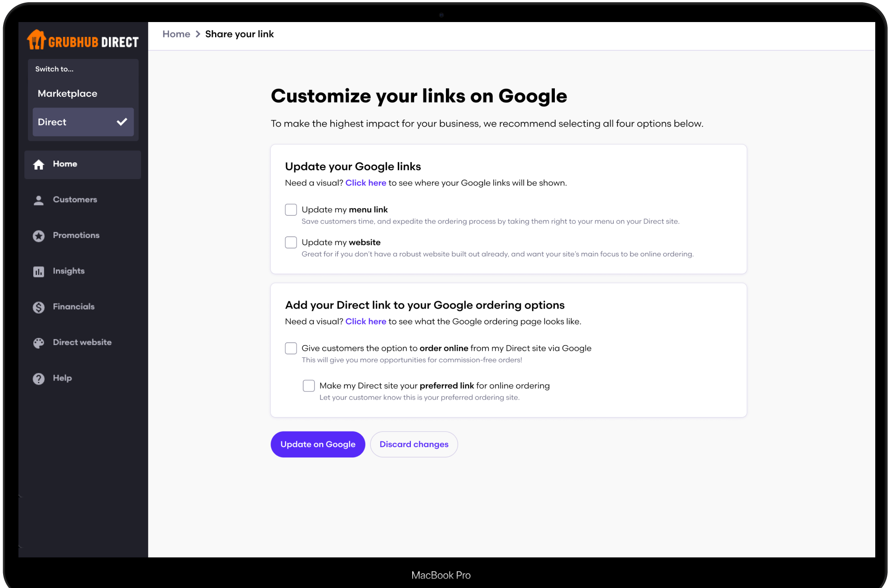Click the Insights bar chart icon
Screen dimensions: 891x588
coord(39,271)
